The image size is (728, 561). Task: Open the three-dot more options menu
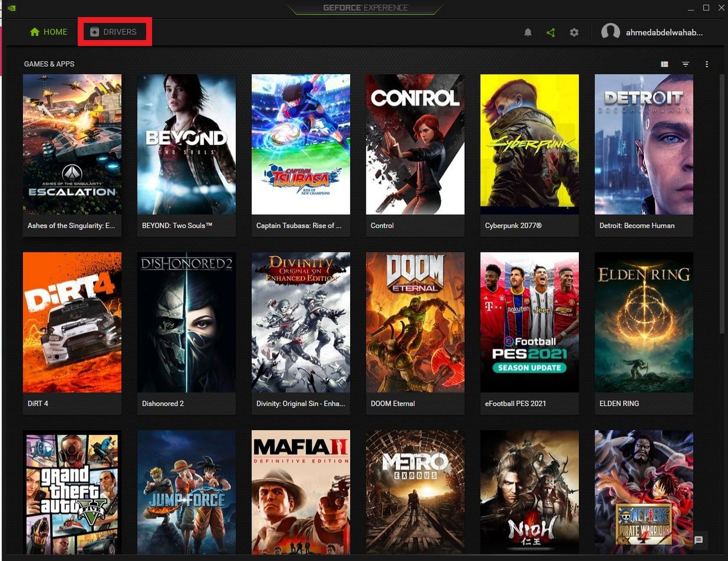click(x=707, y=64)
